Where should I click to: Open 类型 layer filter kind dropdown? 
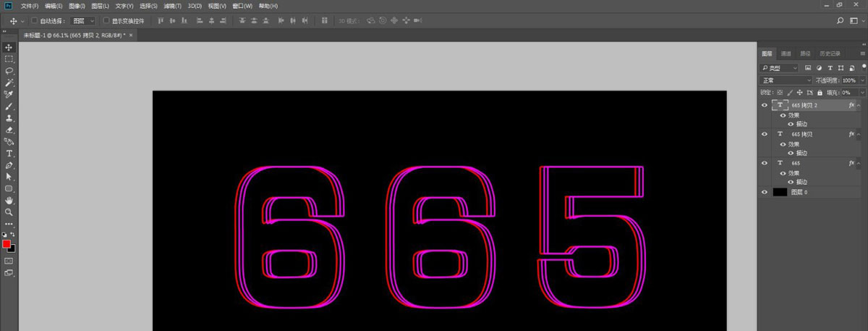[x=780, y=67]
